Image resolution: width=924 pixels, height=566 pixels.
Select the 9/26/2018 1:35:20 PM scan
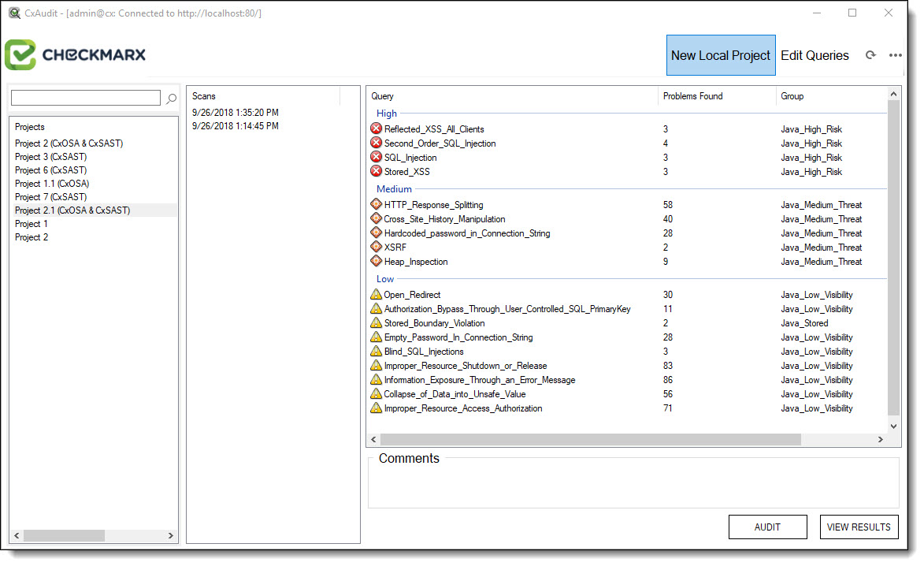pyautogui.click(x=235, y=113)
